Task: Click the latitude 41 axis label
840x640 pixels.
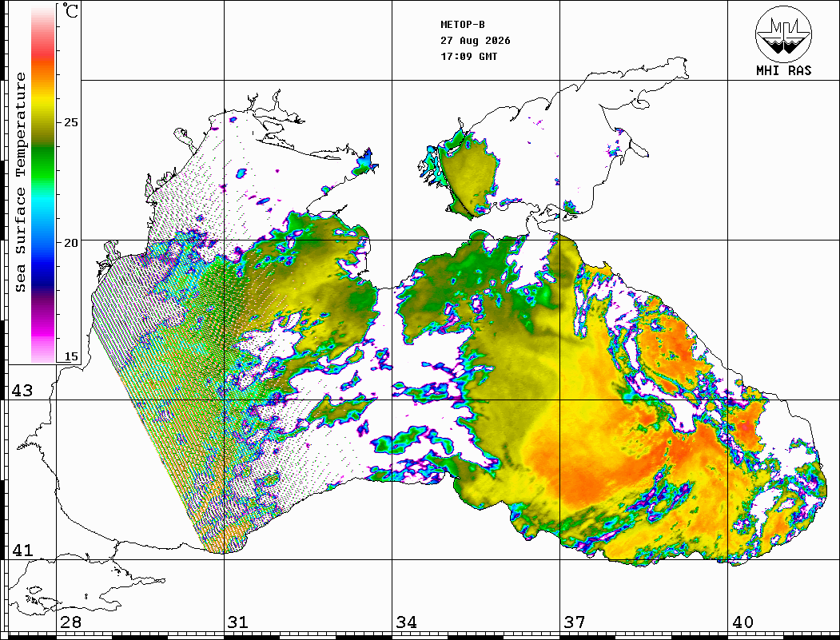Action: (22, 550)
